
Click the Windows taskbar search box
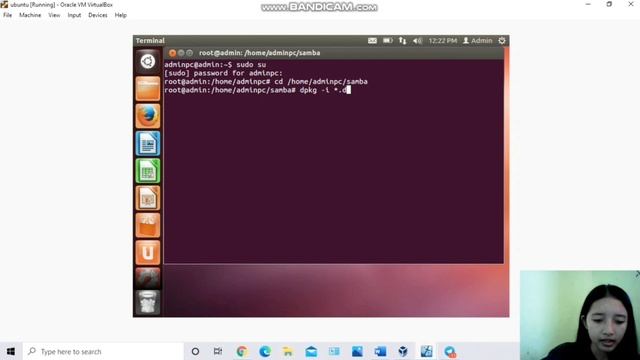pos(103,351)
